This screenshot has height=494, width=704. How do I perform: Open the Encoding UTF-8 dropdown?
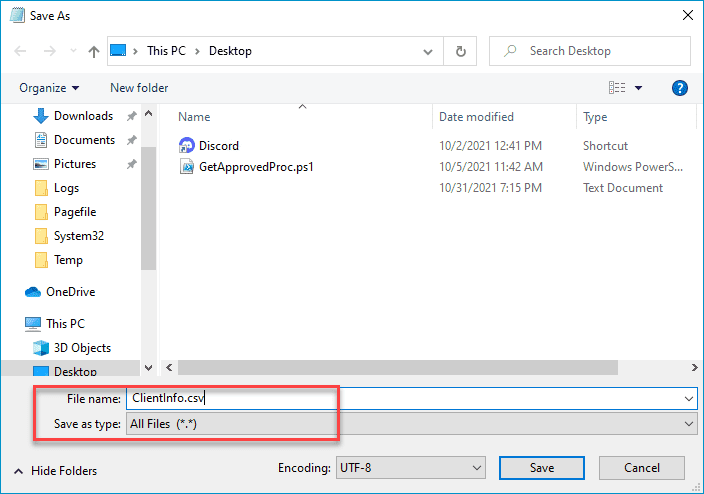pyautogui.click(x=410, y=468)
